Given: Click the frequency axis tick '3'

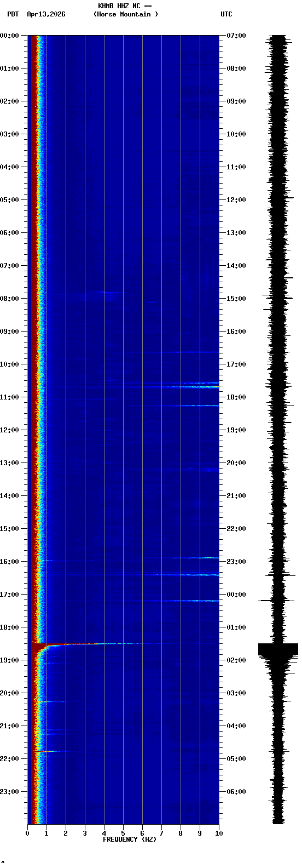Looking at the screenshot, I should coord(85,833).
